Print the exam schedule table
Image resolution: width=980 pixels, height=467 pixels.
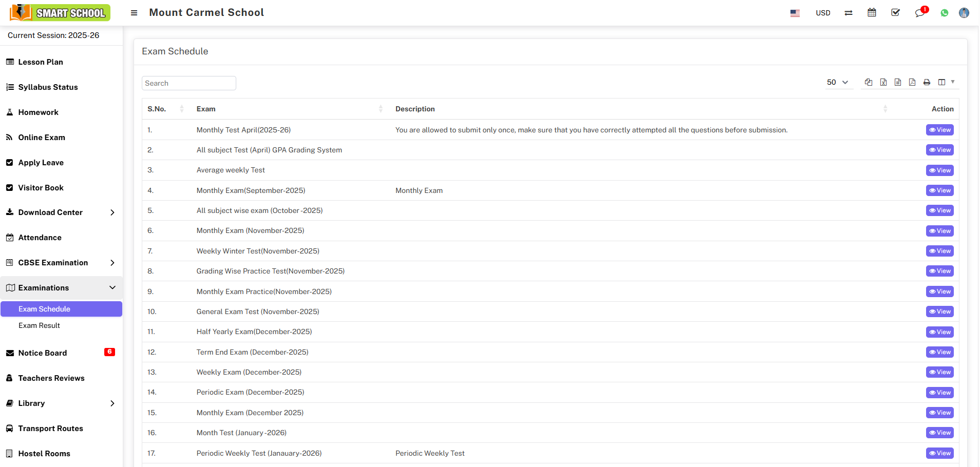927,82
